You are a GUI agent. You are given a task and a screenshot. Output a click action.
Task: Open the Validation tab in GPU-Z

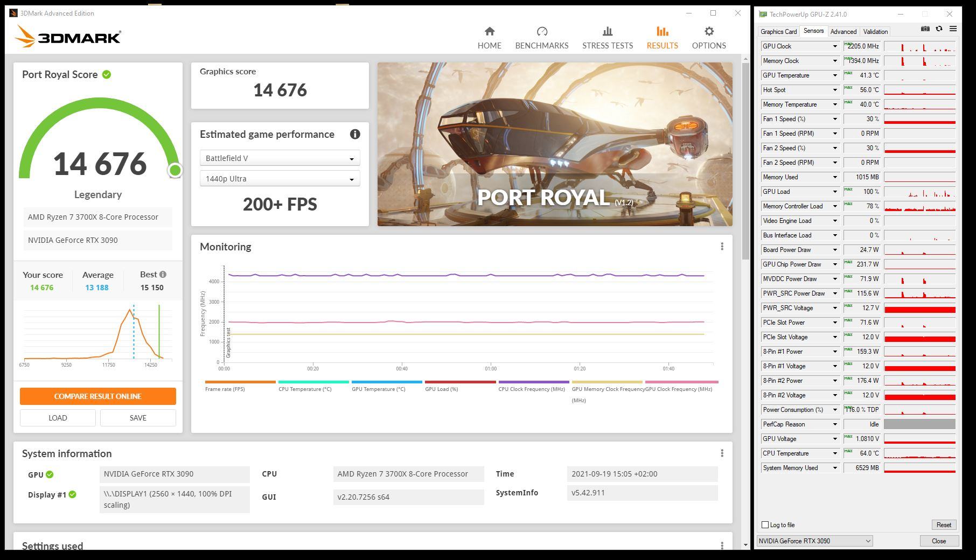coord(875,32)
